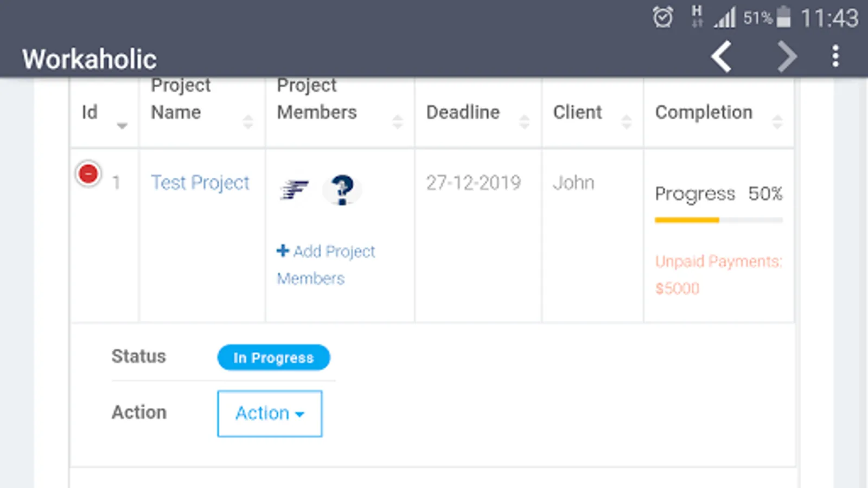
Task: Tap the battery status icon
Action: tap(783, 17)
